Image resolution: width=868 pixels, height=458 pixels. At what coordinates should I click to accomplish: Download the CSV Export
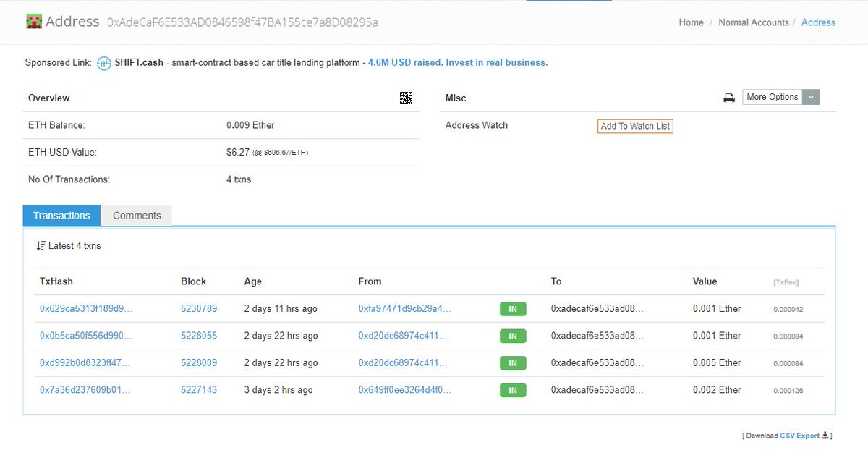pos(799,436)
